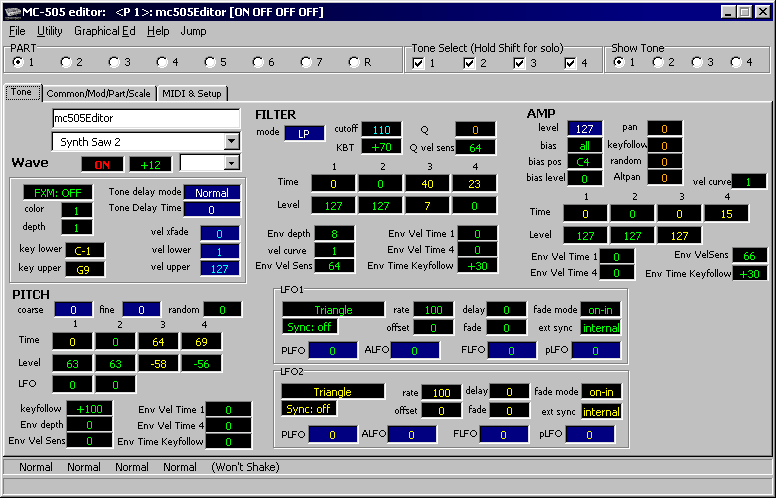Click the LFO1 Triangle waveform selector
Screen dimensions: 776x498
[x=333, y=310]
